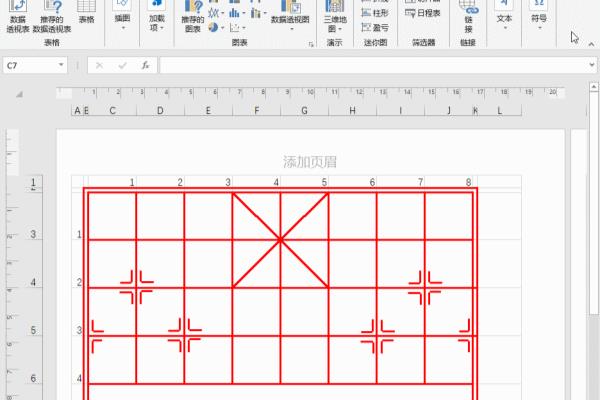Screen dimensions: 600x400
Task: Click the insert function fx button
Action: pos(145,65)
